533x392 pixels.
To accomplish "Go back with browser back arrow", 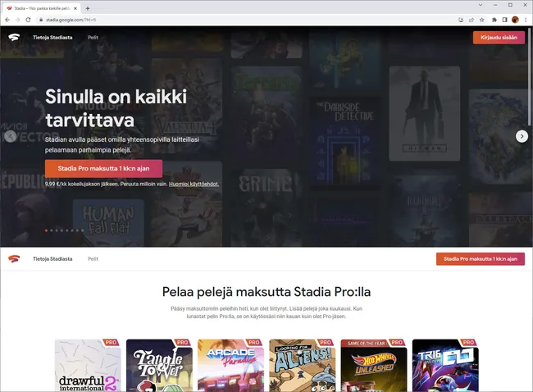I will (x=7, y=20).
